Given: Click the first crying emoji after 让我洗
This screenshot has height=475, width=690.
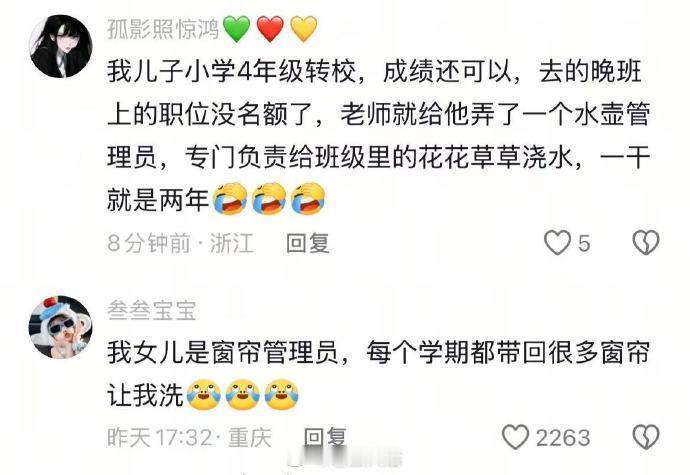Looking at the screenshot, I should [x=204, y=394].
